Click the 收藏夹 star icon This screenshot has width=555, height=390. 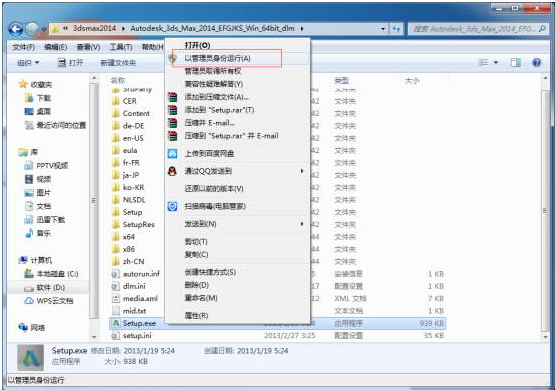coord(23,84)
